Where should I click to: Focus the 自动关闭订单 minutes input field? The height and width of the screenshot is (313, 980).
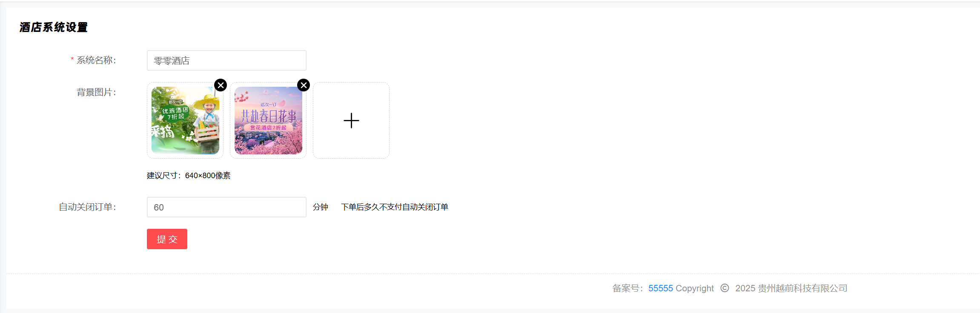click(x=226, y=207)
